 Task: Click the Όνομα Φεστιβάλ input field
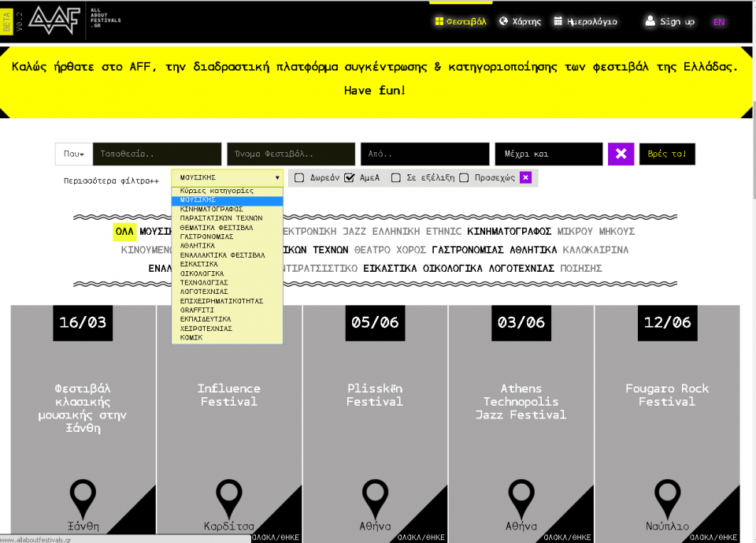pos(291,154)
